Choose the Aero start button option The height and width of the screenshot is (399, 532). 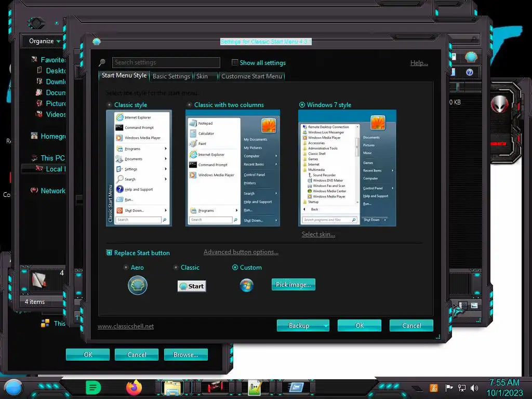point(126,268)
